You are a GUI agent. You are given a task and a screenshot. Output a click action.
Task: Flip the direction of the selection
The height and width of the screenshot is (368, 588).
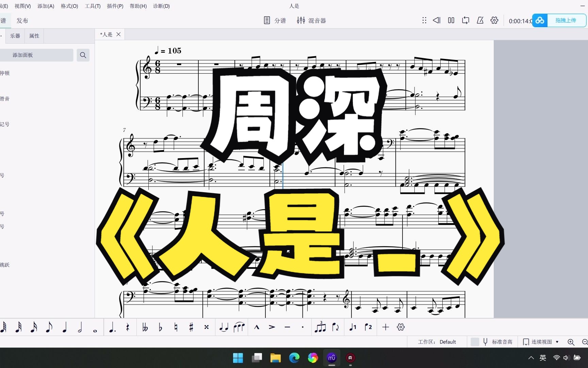click(336, 327)
